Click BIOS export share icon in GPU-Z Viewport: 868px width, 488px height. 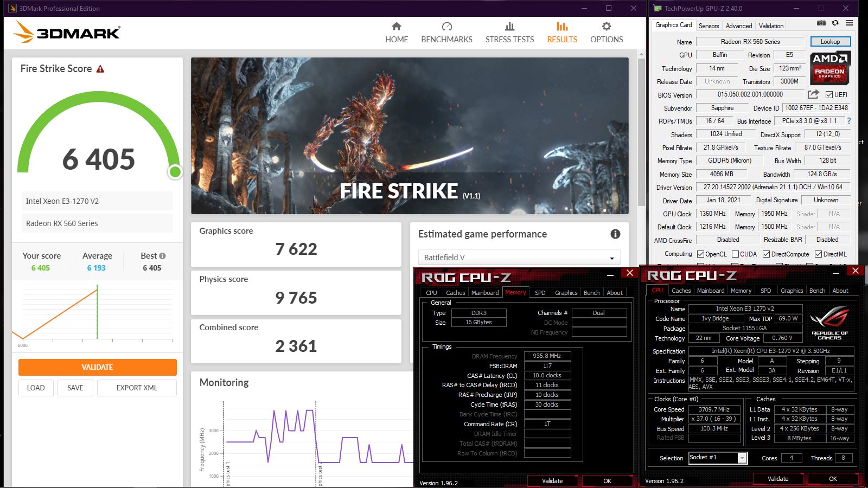813,94
